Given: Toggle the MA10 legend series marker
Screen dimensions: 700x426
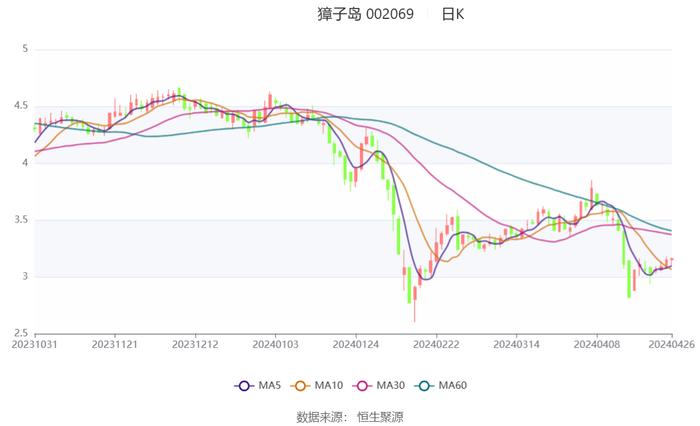Looking at the screenshot, I should click(307, 386).
